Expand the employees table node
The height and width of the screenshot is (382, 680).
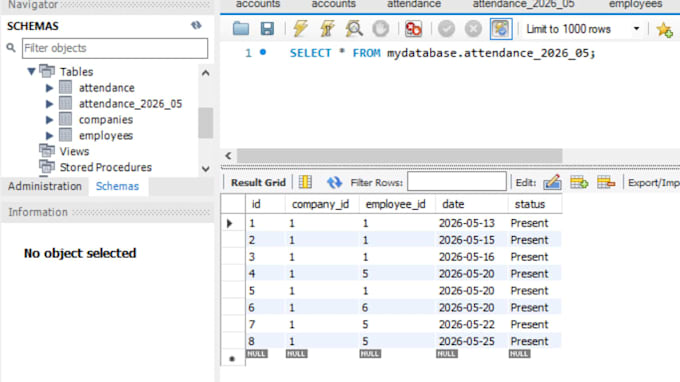tap(49, 136)
